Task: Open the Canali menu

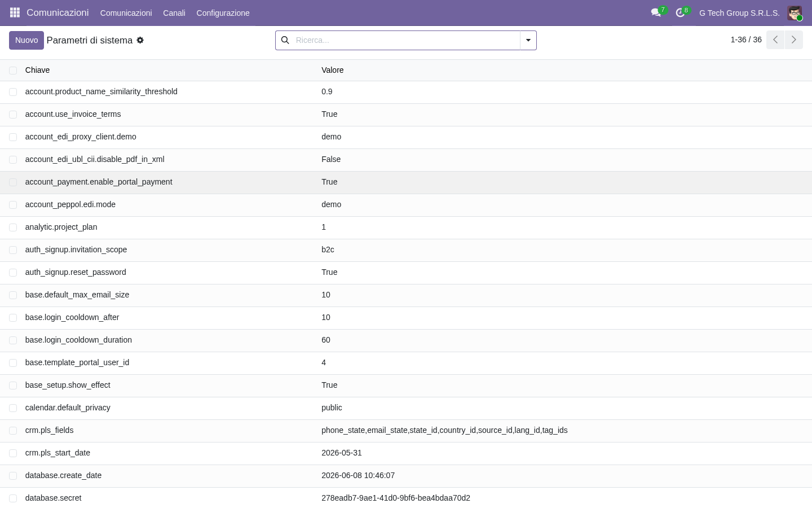Action: coord(174,12)
